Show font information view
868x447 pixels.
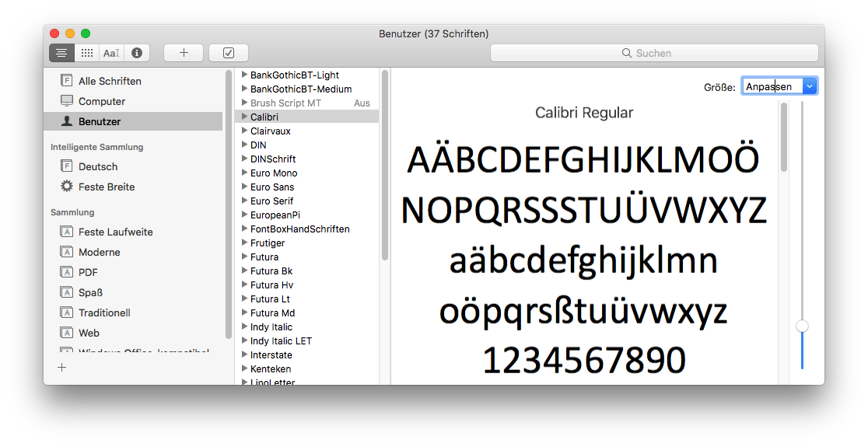(137, 53)
